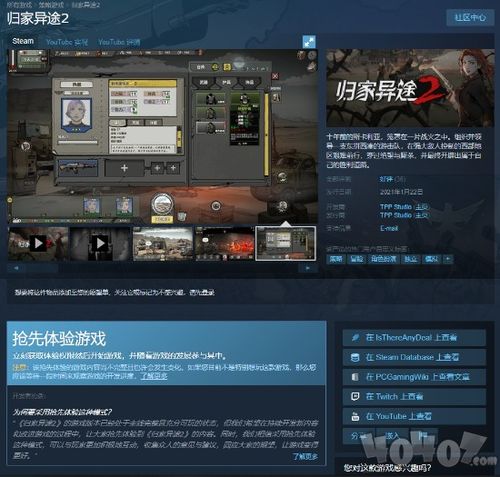
Task: View on Twitch link
Action: pyautogui.click(x=414, y=397)
